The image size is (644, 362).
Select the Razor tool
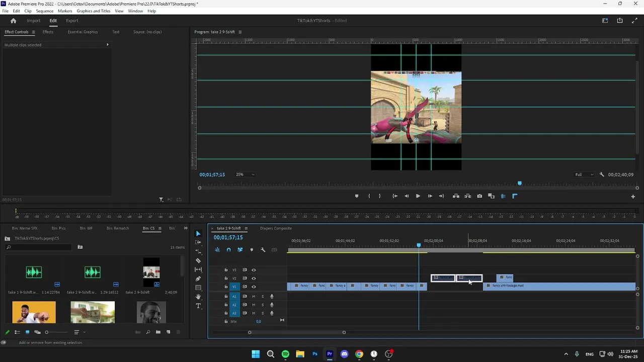click(x=198, y=260)
